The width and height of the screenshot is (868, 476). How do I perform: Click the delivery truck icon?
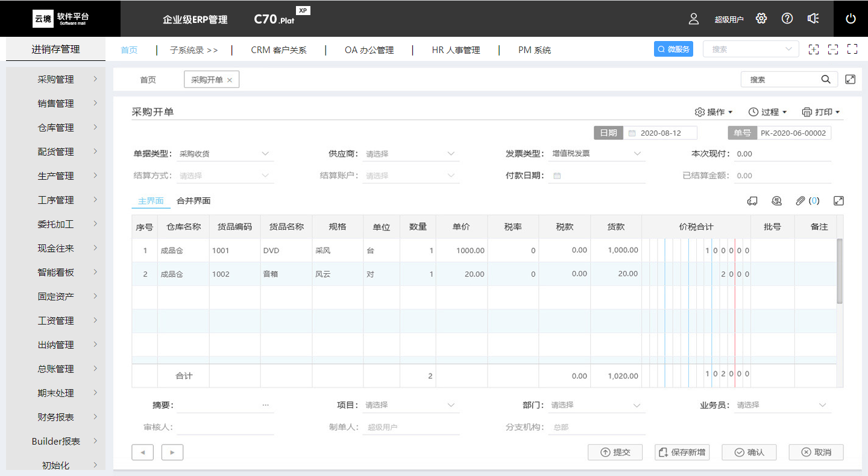click(752, 201)
